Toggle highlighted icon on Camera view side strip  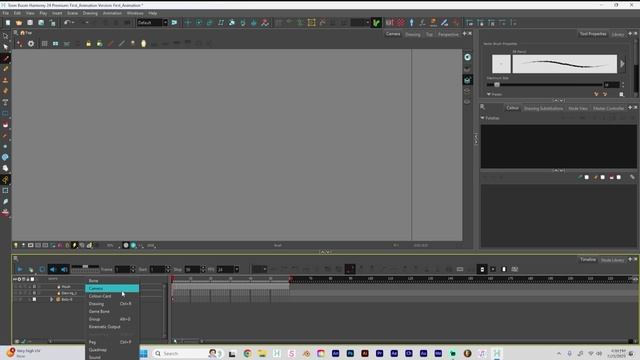click(467, 80)
